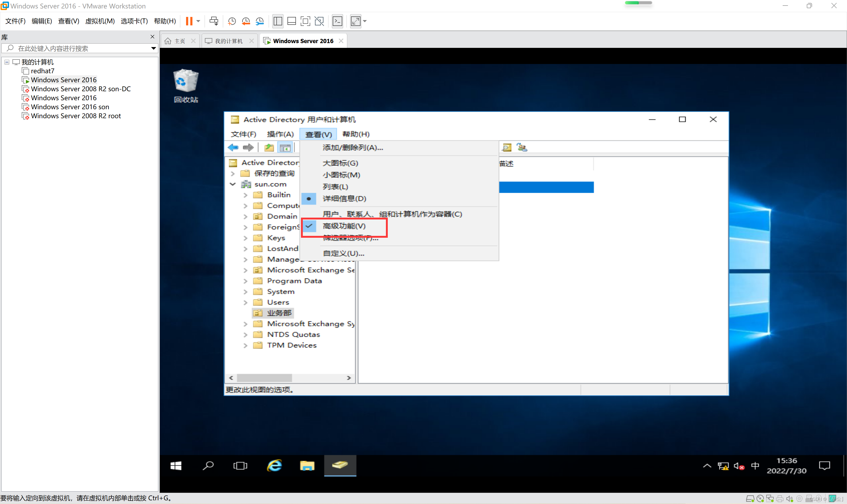This screenshot has height=504, width=847.
Task: Open taskbar search
Action: coord(208,466)
